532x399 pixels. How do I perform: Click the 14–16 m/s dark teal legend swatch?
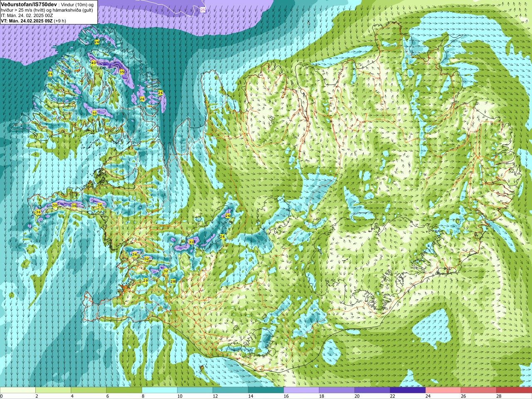pyautogui.click(x=266, y=390)
